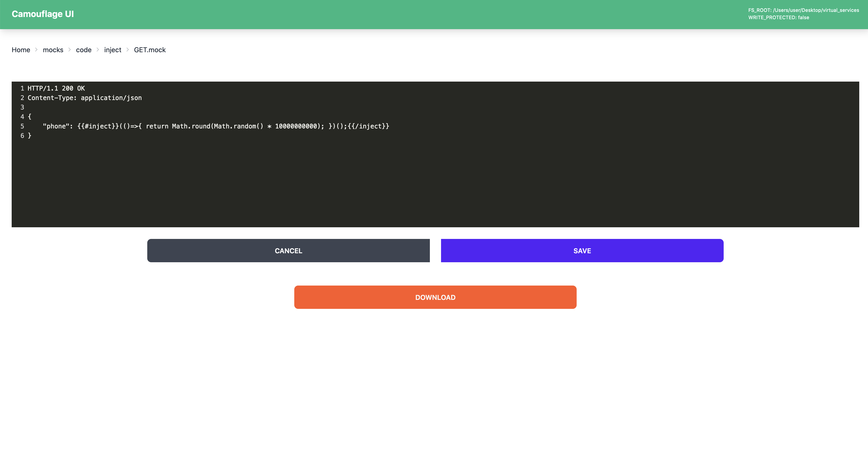Click the Camouflage UI logo title

[43, 14]
